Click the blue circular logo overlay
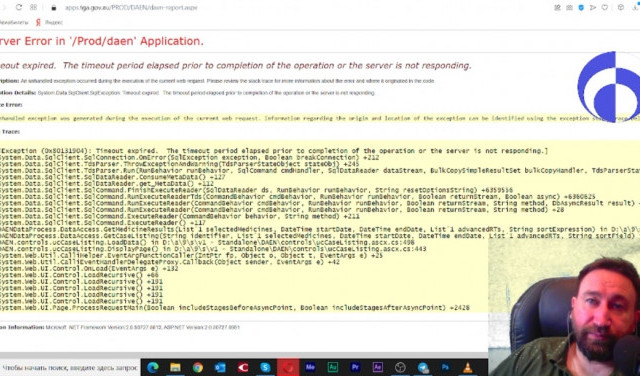The width and height of the screenshot is (640, 376). tap(609, 87)
